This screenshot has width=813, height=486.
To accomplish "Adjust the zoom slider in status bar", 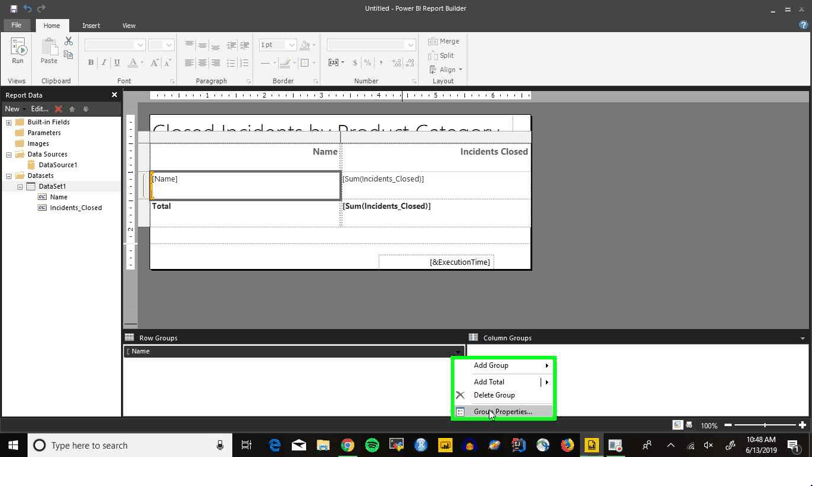I will click(x=765, y=425).
